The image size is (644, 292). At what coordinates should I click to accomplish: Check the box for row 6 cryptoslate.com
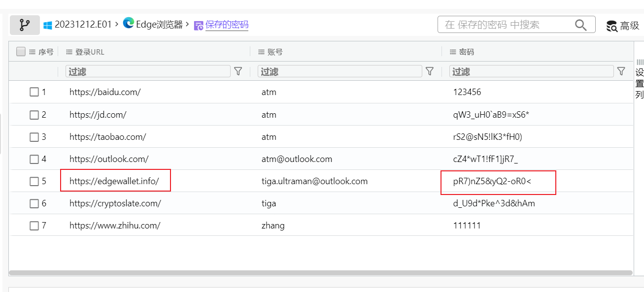[x=34, y=203]
